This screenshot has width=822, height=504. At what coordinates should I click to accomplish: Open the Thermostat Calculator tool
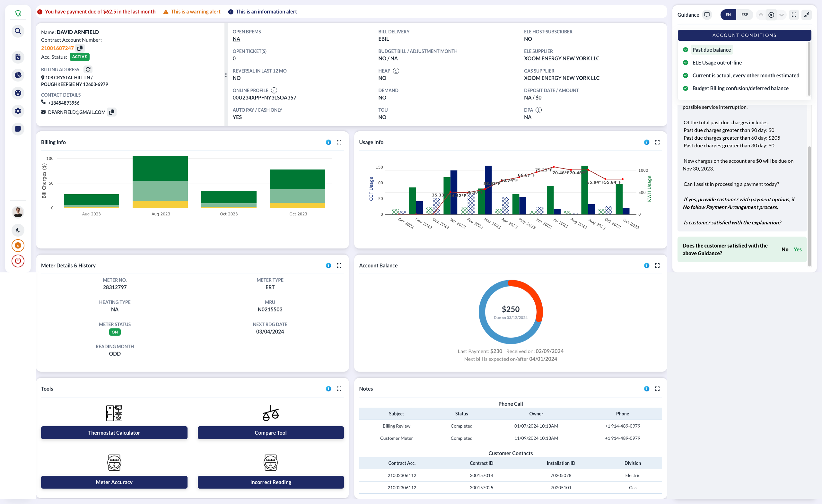point(114,433)
